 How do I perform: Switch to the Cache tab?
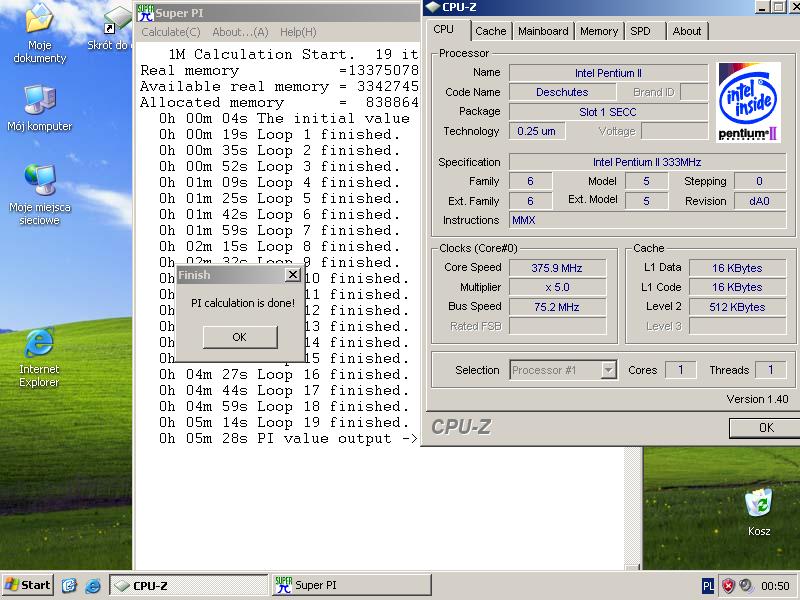click(491, 31)
